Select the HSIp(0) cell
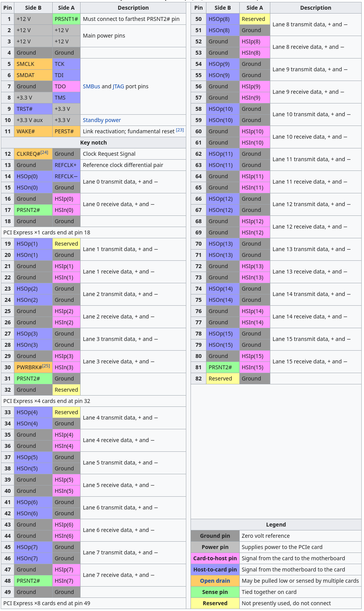 point(66,199)
